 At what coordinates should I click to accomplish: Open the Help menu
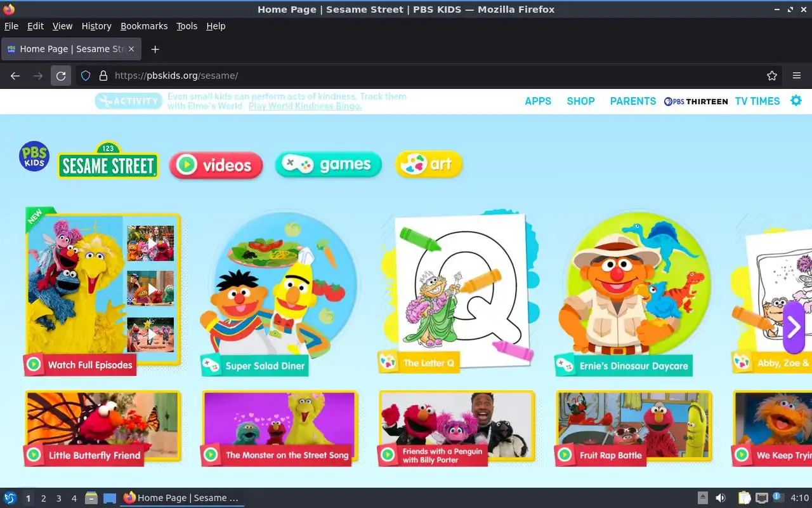(x=216, y=26)
